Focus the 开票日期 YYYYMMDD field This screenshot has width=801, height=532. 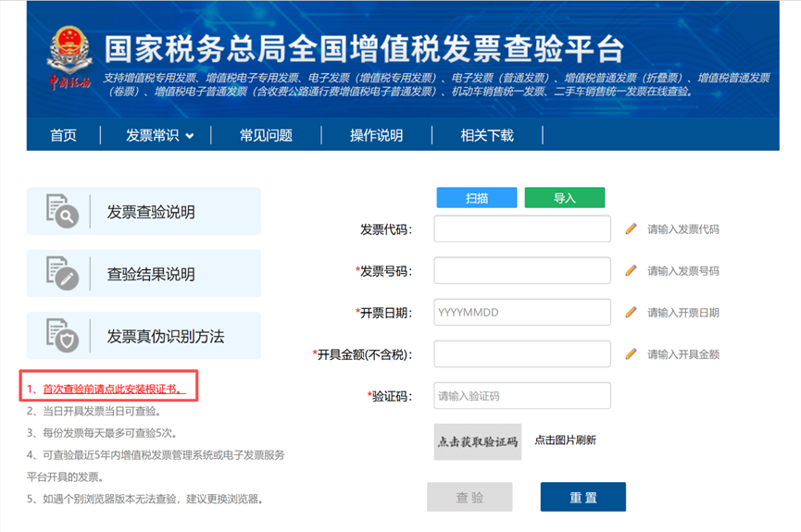[x=522, y=312]
